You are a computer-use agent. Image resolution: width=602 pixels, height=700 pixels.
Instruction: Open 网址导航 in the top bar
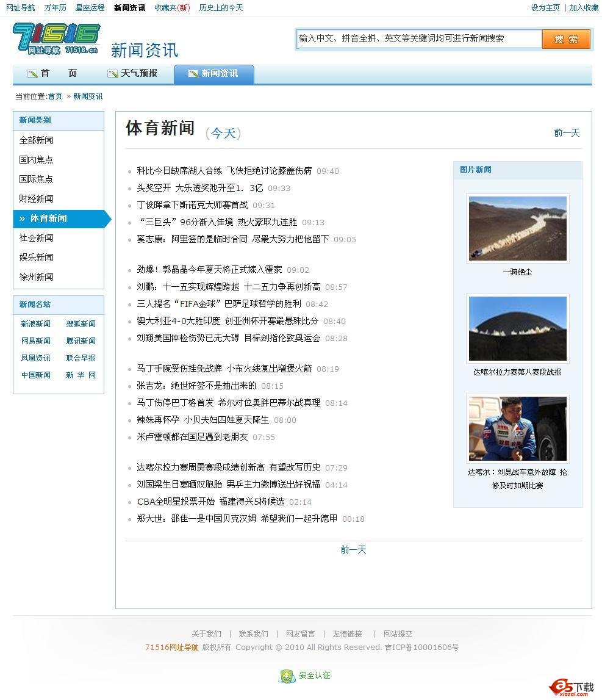pos(21,7)
